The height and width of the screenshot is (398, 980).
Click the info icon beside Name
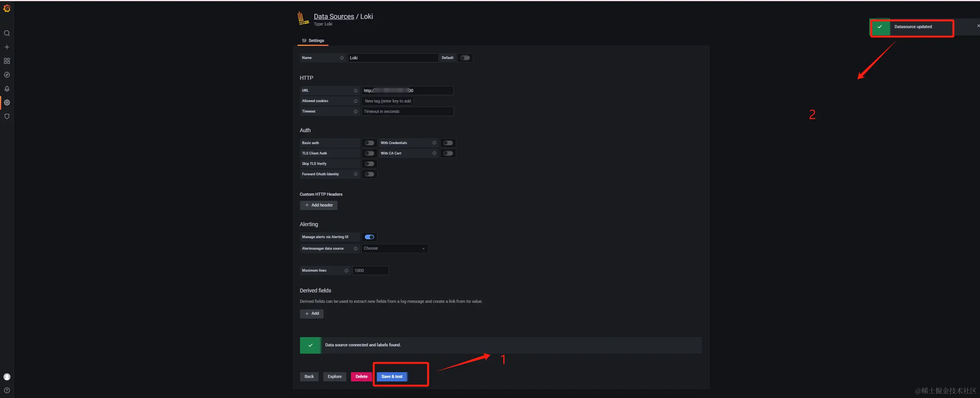342,58
